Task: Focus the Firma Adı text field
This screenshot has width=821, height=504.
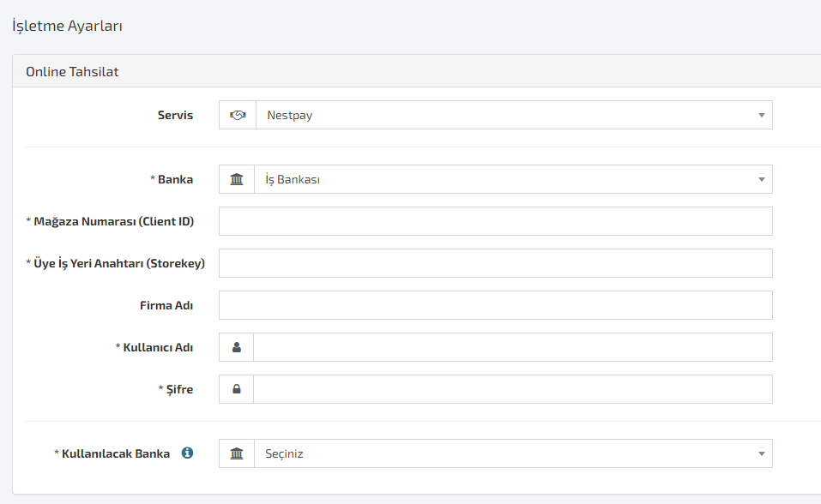Action: (495, 305)
